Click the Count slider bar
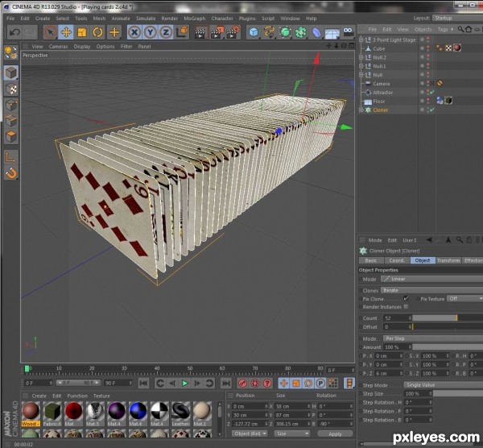 448,318
